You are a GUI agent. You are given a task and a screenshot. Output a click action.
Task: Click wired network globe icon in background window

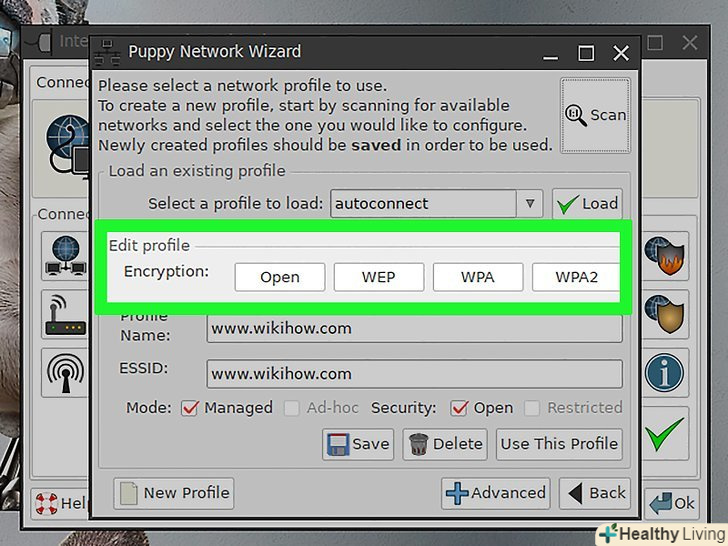[65, 256]
